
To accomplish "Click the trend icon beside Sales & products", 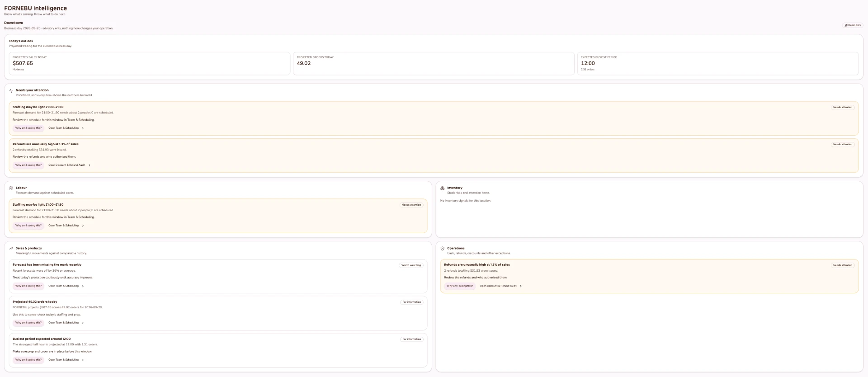I will 11,248.
